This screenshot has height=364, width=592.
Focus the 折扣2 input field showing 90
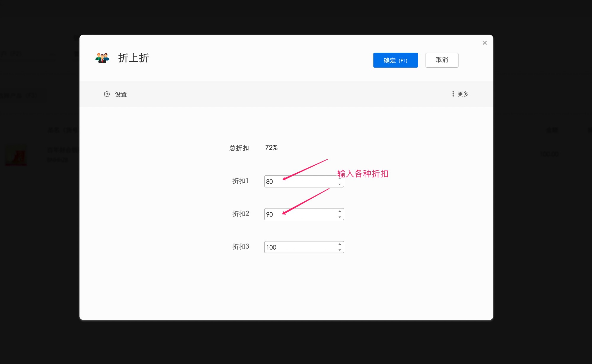coord(304,214)
